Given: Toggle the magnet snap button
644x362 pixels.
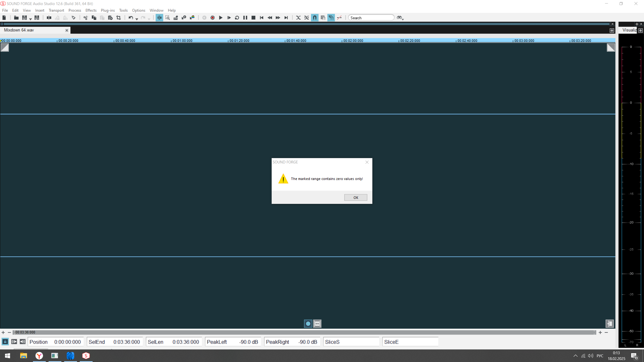Looking at the screenshot, I should pos(315,18).
